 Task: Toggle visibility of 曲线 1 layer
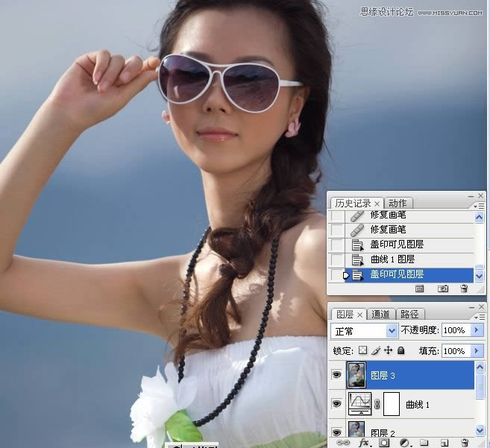(336, 404)
